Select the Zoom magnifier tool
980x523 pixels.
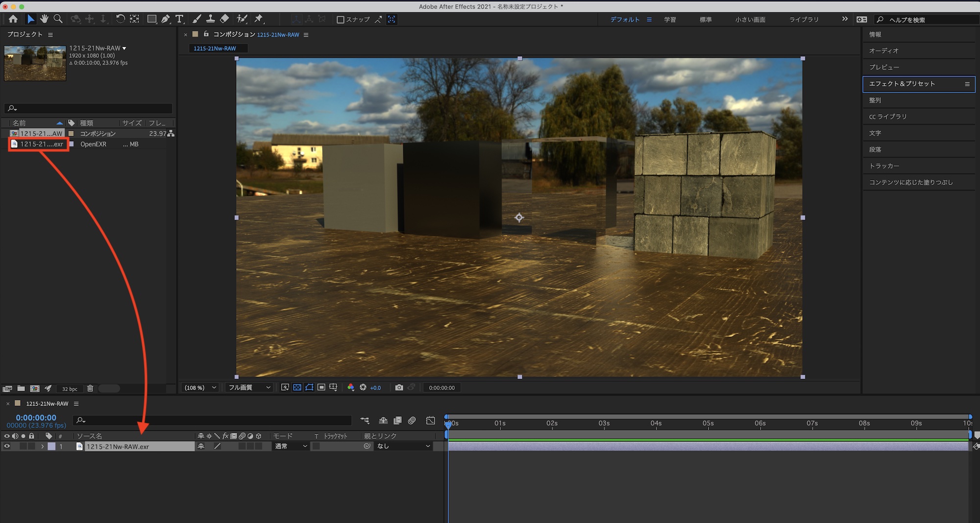point(58,19)
